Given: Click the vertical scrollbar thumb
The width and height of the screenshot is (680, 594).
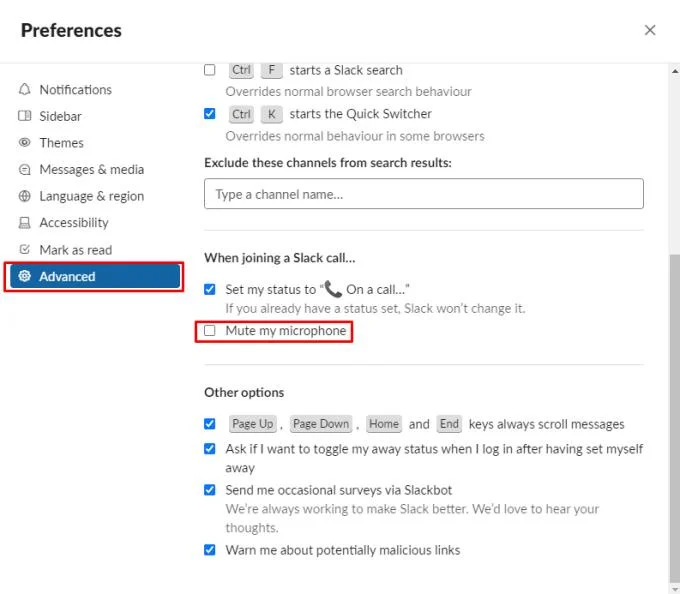Looking at the screenshot, I should (x=675, y=416).
